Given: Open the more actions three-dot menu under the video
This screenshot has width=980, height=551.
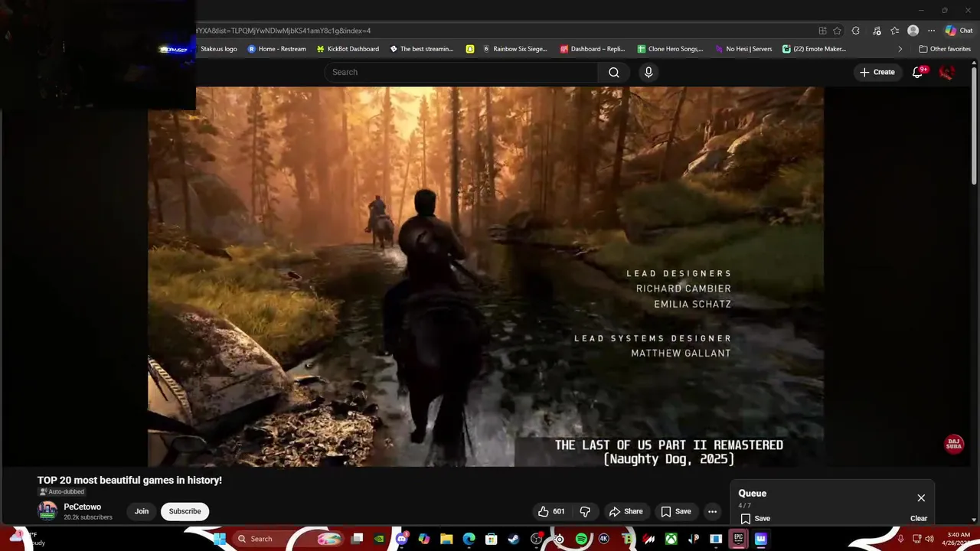Looking at the screenshot, I should 712,511.
